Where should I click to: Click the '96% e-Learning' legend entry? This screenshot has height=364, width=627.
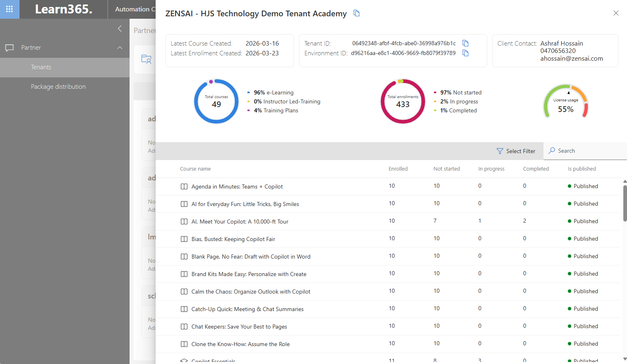[x=271, y=92]
